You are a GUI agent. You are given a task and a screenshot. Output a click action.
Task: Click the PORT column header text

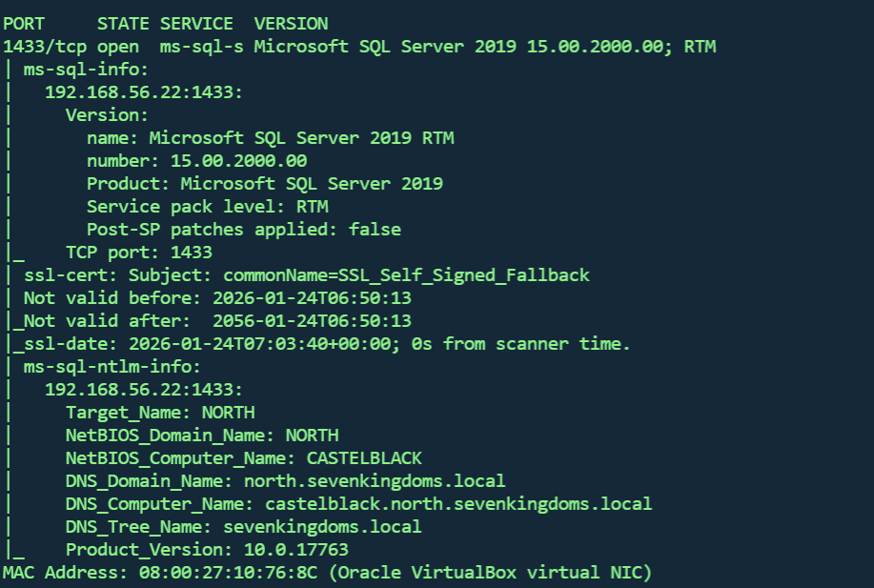click(25, 24)
